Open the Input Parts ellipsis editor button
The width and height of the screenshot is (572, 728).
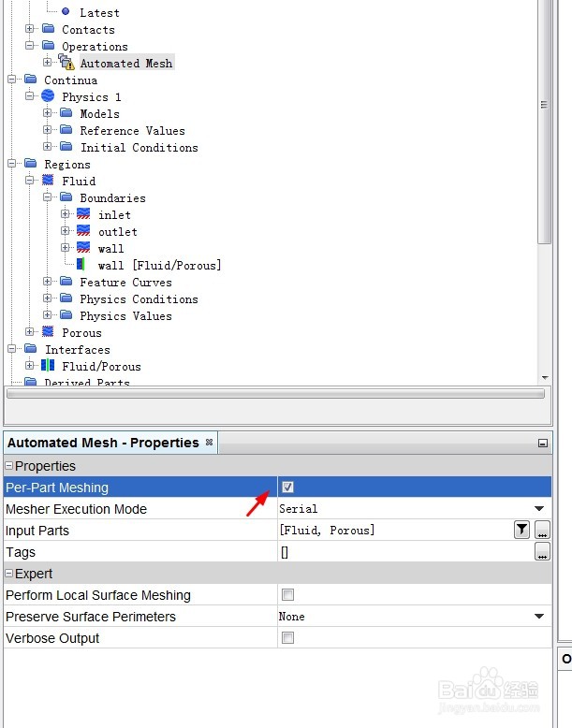(542, 531)
